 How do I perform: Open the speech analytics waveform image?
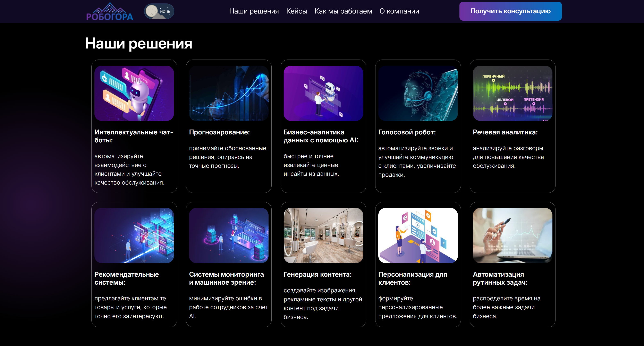click(x=512, y=93)
